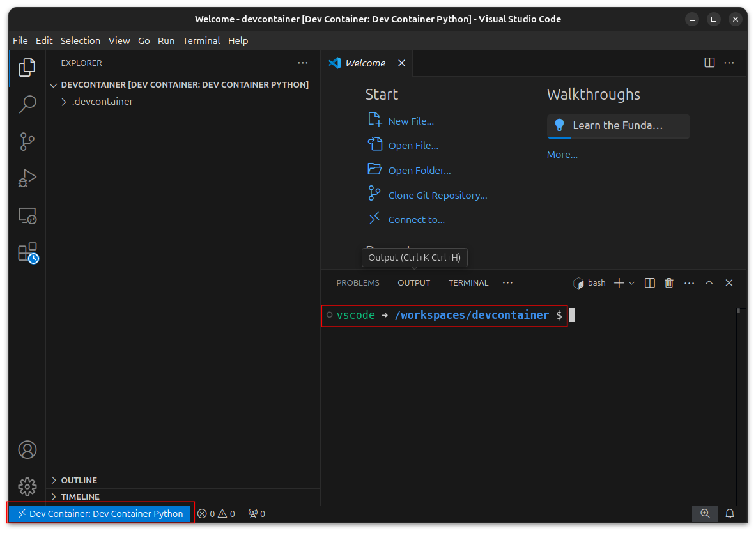The image size is (756, 533).
Task: Open the View menu
Action: click(x=119, y=41)
